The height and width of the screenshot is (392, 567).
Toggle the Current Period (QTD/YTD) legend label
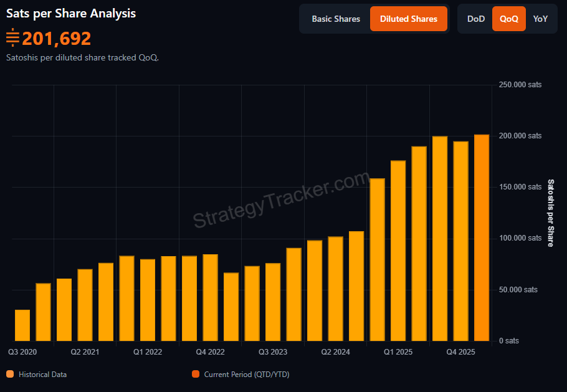coord(246,375)
